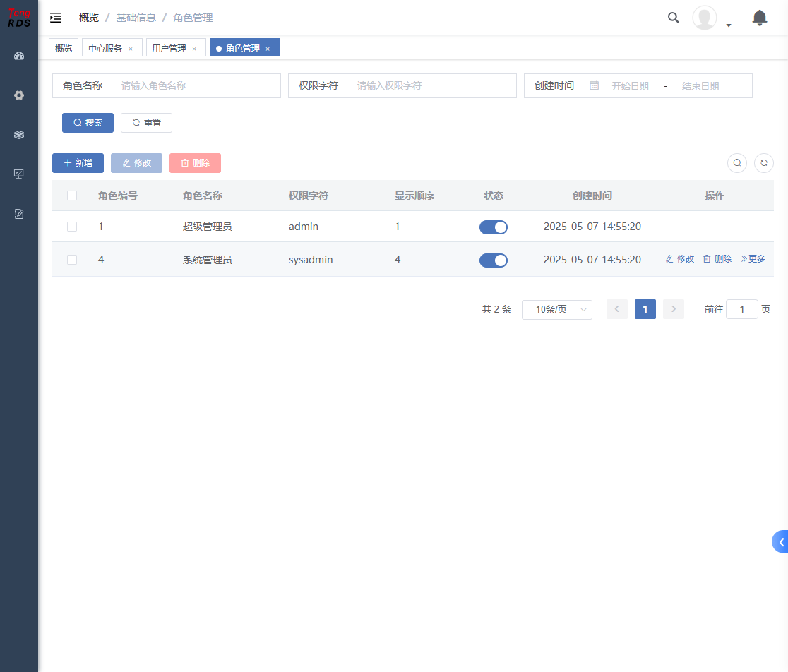788x672 pixels.
Task: Click the 结束日期 date field
Action: click(x=700, y=86)
